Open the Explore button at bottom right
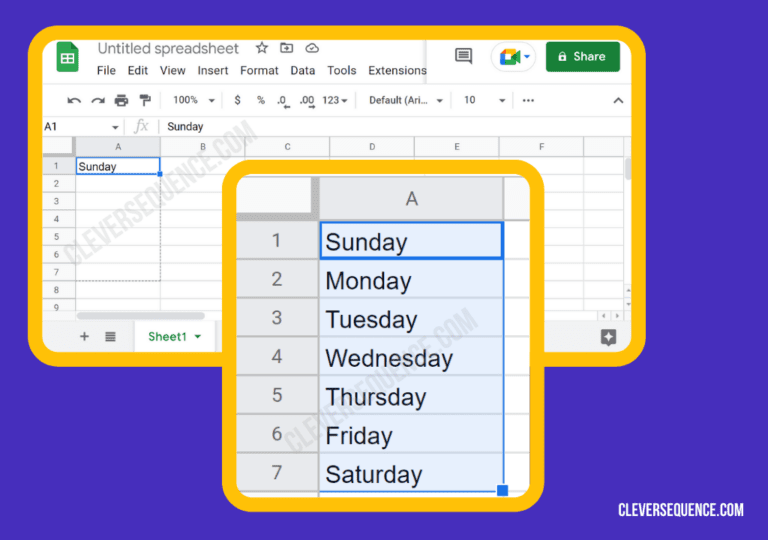Image resolution: width=768 pixels, height=540 pixels. [x=608, y=337]
